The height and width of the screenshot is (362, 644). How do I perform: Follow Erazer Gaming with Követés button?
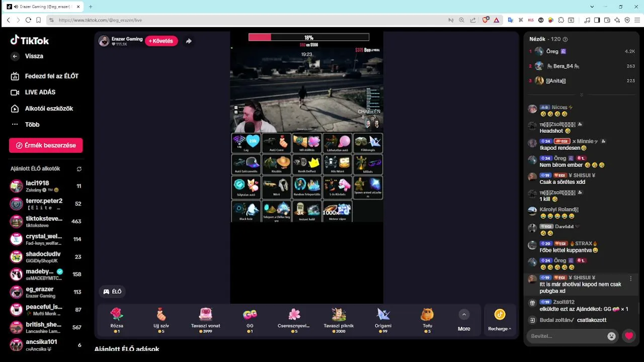162,41
